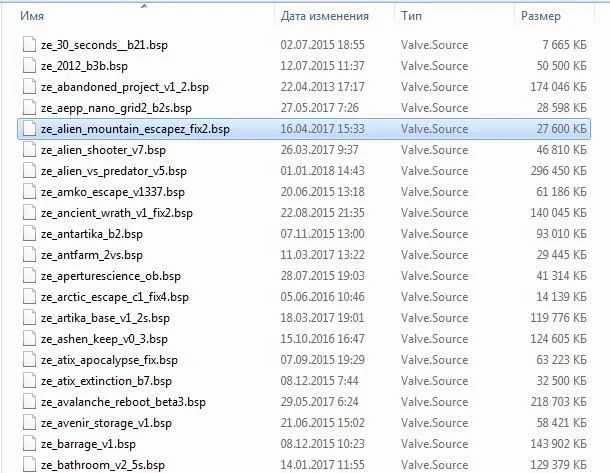Select file ze_aperturescience_ob.bsp
This screenshot has height=473, width=610.
coord(110,276)
